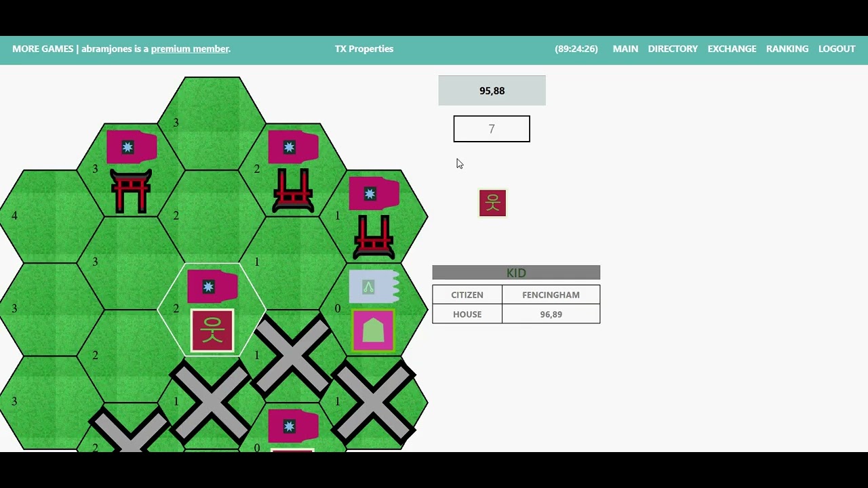Open the RANKING menu item
Screen dimensions: 868x488
[787, 49]
